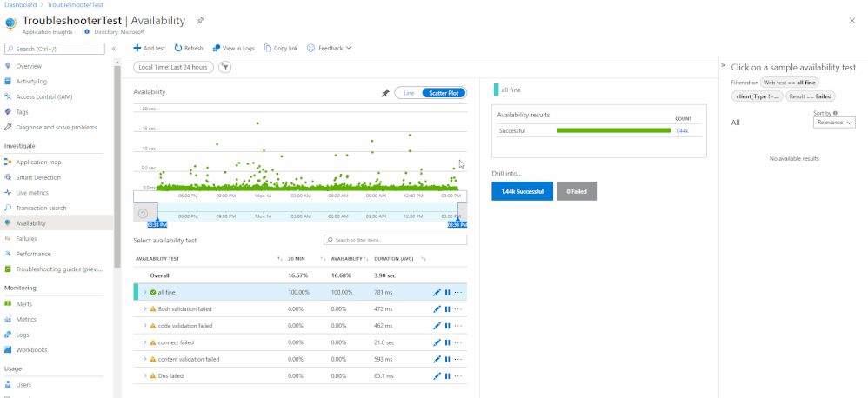Viewport: 868px width, 398px height.
Task: Expand connect failed row
Action: (145, 342)
